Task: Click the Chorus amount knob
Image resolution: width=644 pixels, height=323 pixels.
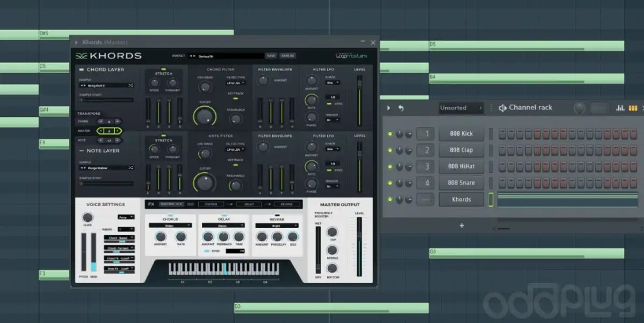Action: pyautogui.click(x=160, y=237)
